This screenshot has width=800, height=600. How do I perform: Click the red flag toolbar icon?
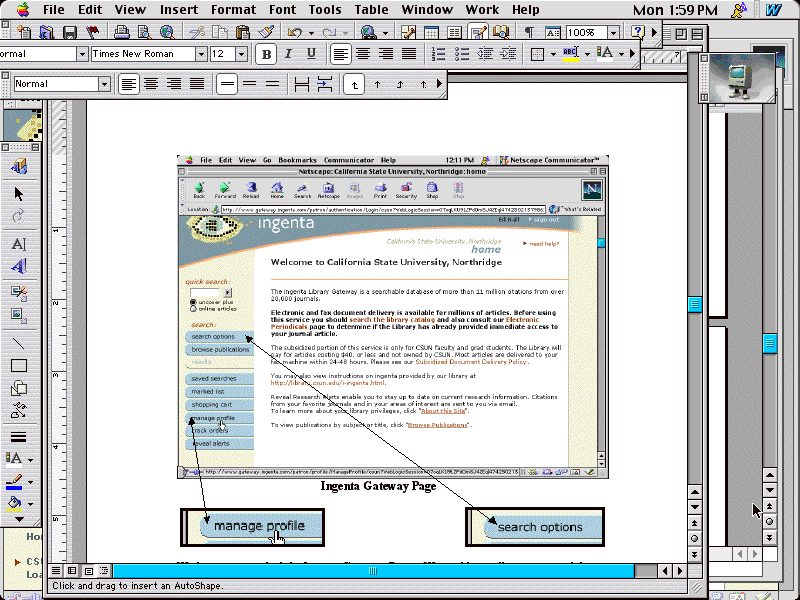(93, 33)
